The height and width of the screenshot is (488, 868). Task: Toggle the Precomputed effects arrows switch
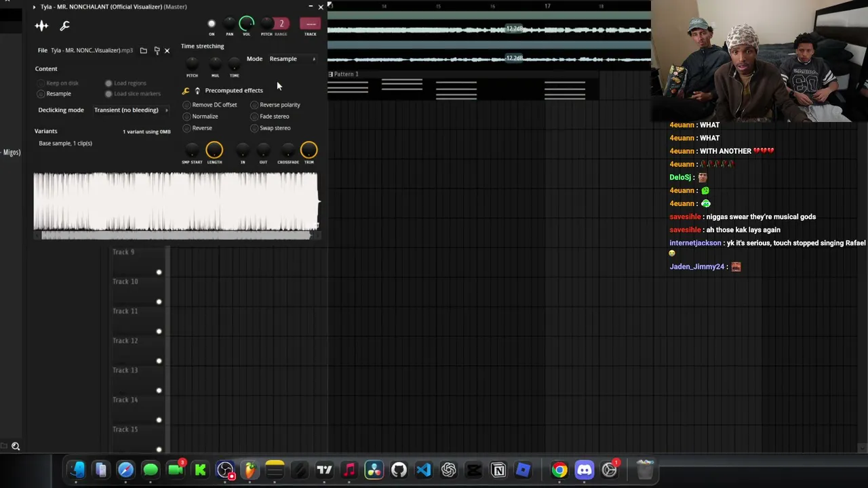pyautogui.click(x=197, y=91)
